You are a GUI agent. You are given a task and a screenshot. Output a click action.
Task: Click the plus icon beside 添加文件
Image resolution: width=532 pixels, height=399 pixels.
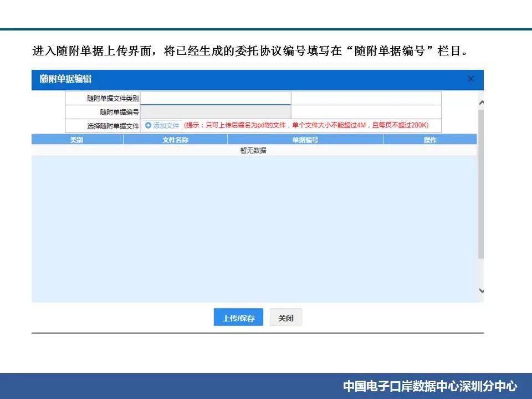pyautogui.click(x=148, y=126)
